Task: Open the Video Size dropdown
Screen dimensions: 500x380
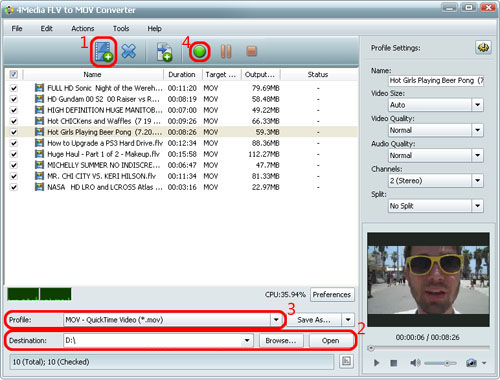Action: [477, 105]
